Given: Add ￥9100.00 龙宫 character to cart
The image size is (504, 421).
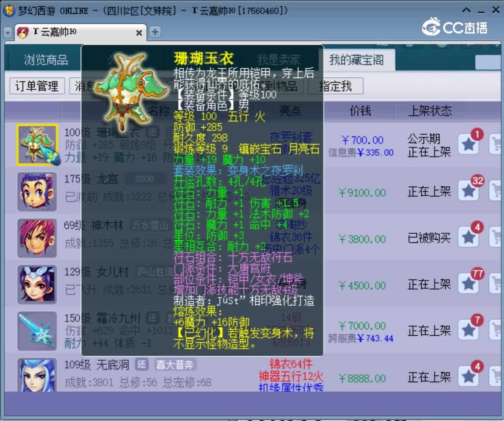Looking at the screenshot, I should (x=495, y=191).
